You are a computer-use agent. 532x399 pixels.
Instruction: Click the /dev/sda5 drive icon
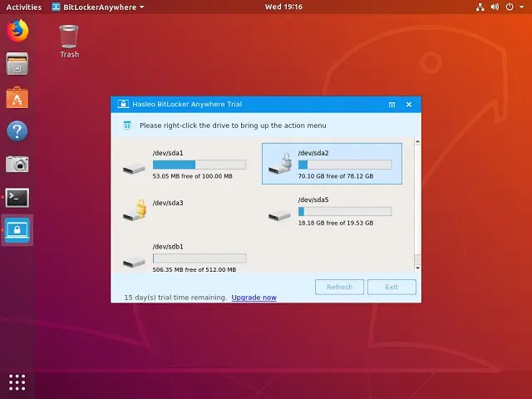279,215
